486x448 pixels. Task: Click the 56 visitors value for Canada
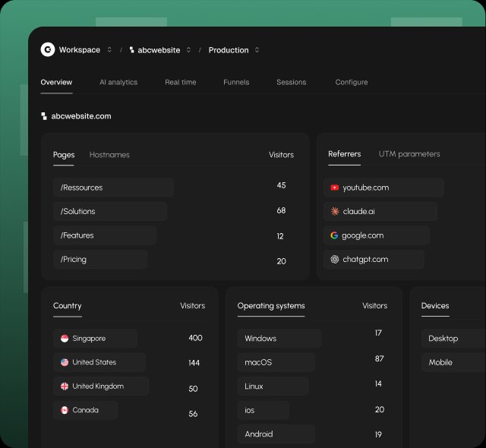[x=193, y=414]
